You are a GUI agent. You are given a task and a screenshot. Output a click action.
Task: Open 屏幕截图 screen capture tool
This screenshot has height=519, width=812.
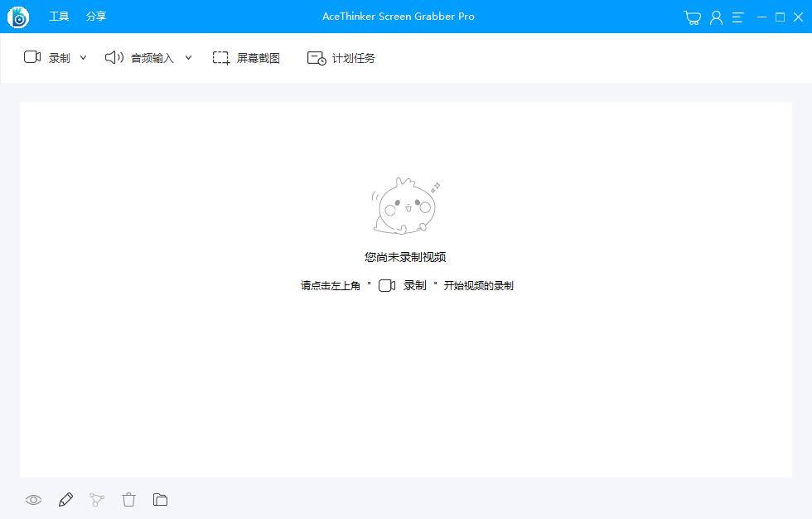click(x=246, y=57)
